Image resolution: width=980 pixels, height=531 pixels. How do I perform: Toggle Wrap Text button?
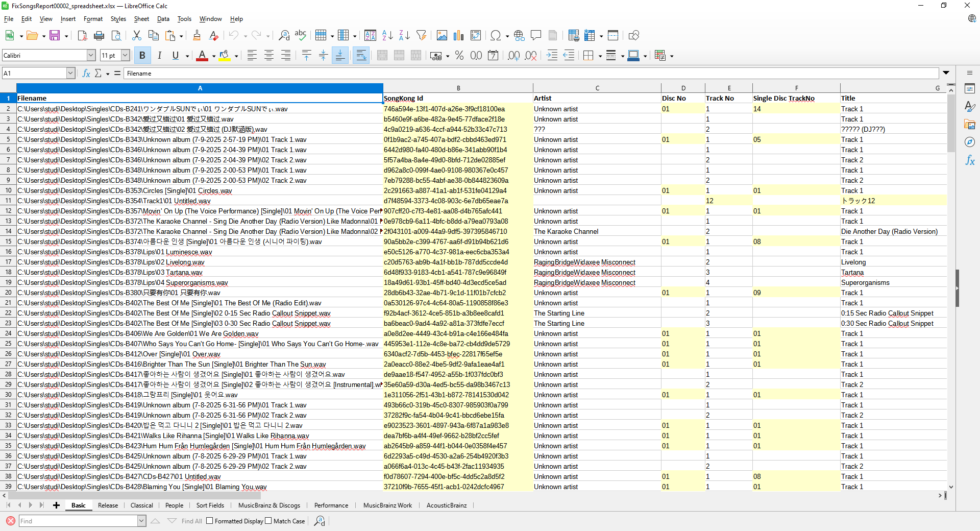(x=361, y=55)
